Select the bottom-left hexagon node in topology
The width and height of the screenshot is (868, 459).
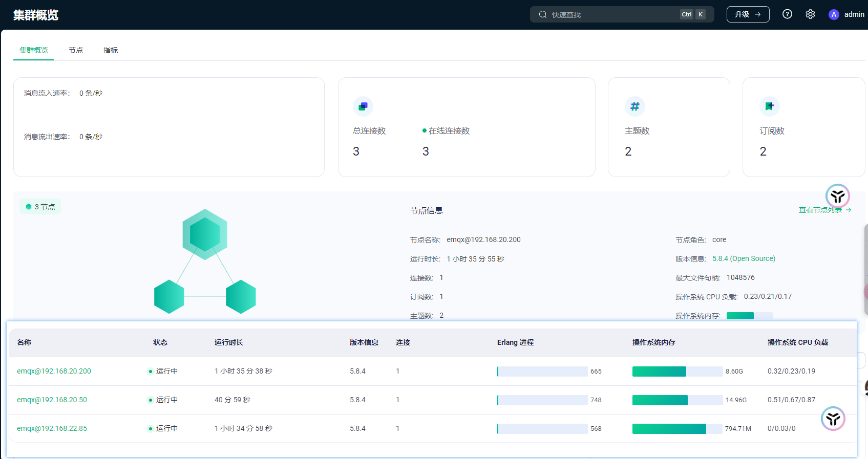[169, 297]
